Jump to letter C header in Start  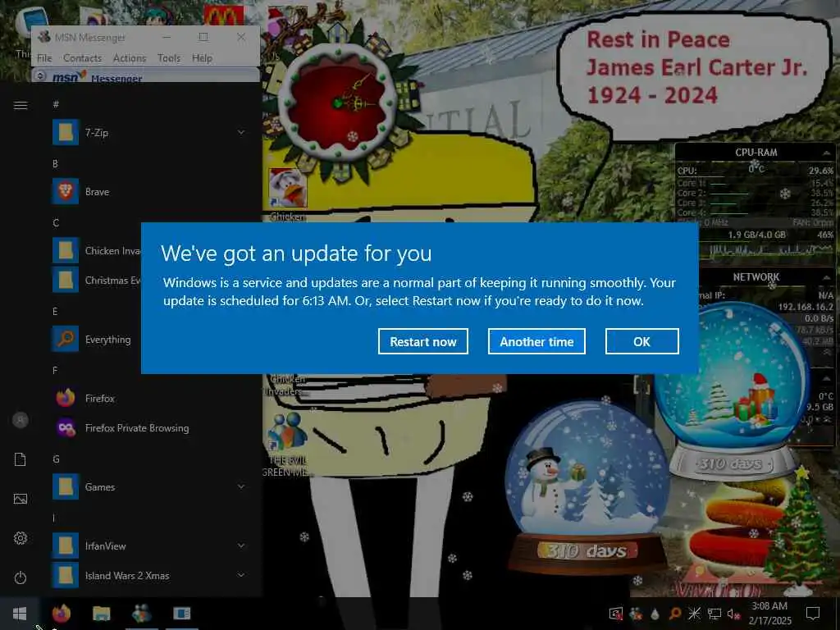pos(56,222)
